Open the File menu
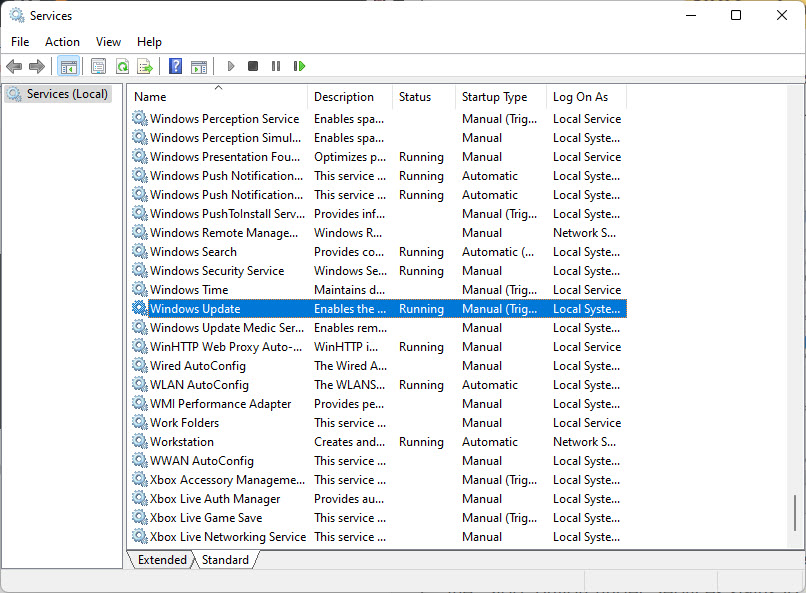This screenshot has width=806, height=593. (20, 42)
